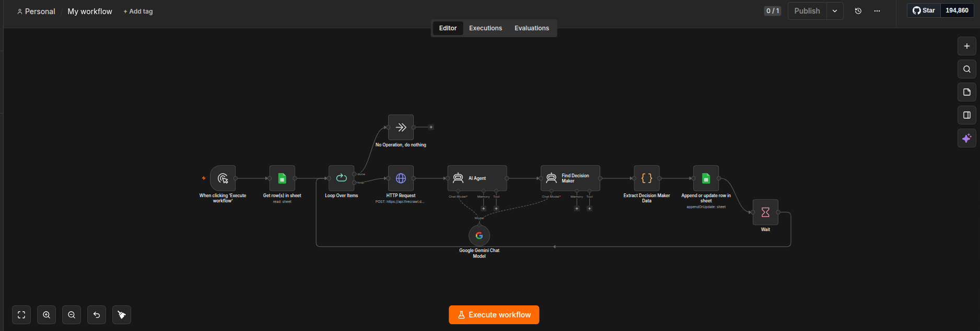Add Memory to the AI Agent node

click(483, 209)
